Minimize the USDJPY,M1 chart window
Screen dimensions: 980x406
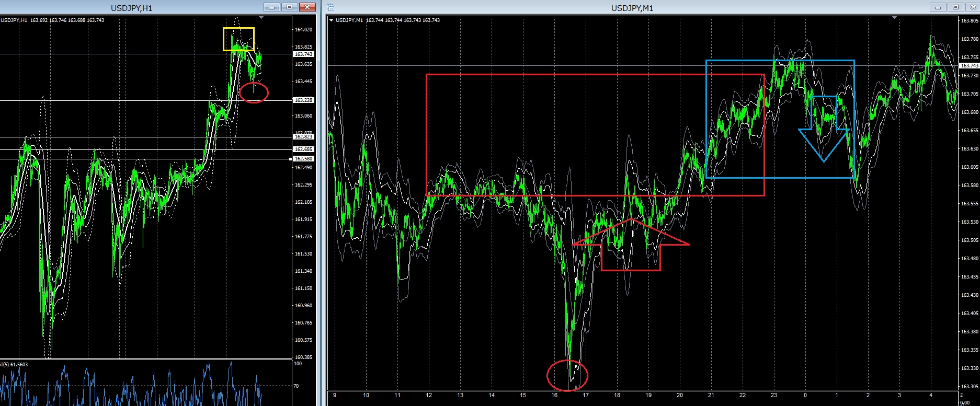tap(938, 7)
